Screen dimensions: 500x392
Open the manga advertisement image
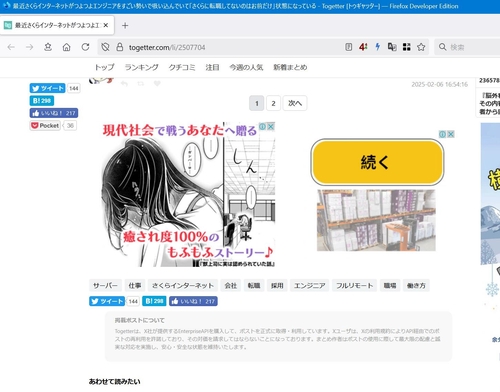tap(188, 194)
